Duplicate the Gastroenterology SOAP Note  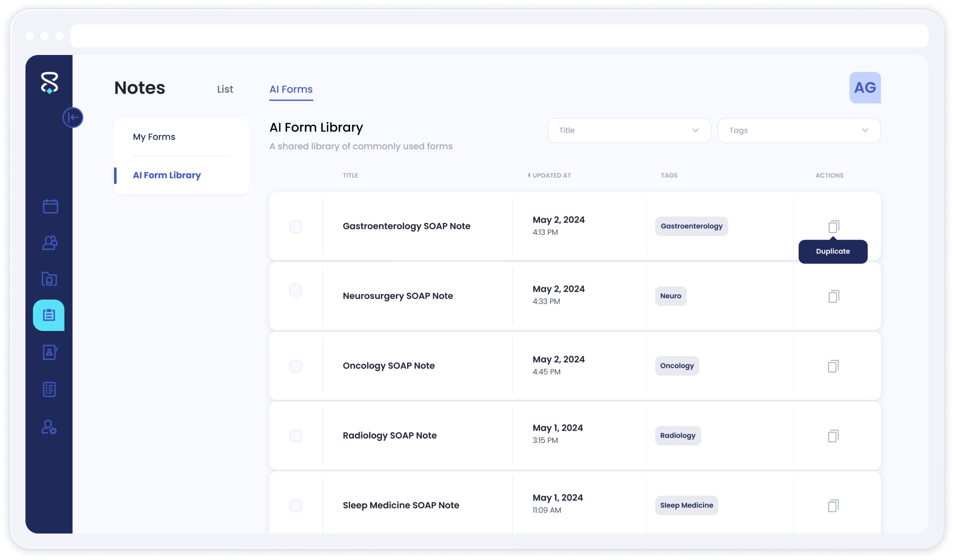click(833, 227)
